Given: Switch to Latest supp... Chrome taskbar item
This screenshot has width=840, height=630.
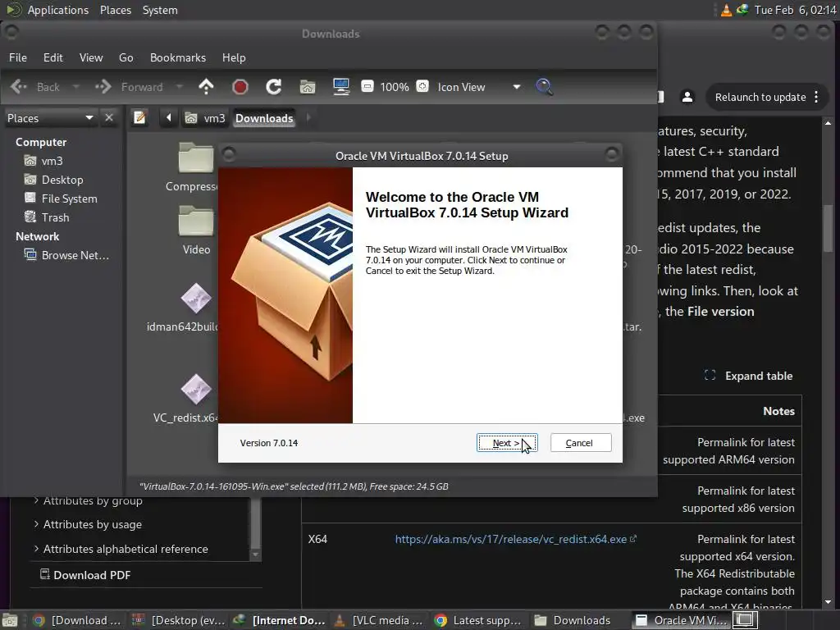Looking at the screenshot, I should [x=479, y=620].
